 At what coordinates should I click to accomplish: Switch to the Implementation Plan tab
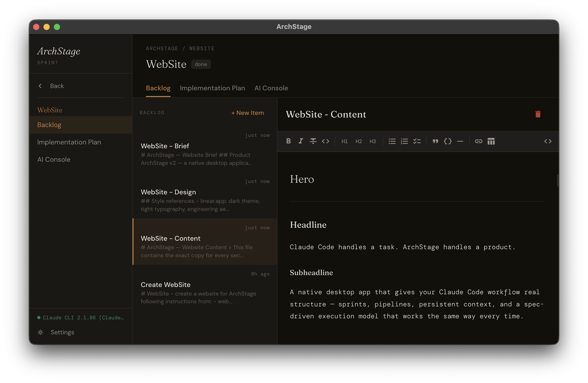click(212, 88)
